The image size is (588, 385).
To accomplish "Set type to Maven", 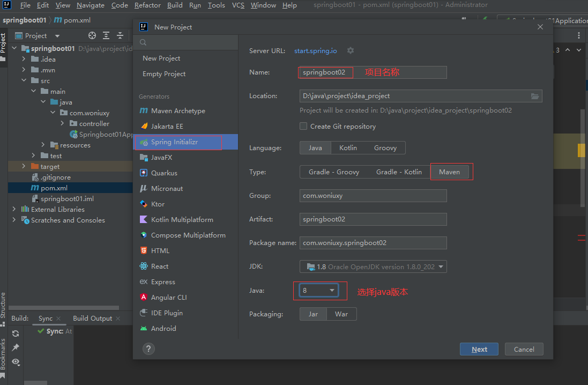I will 449,172.
